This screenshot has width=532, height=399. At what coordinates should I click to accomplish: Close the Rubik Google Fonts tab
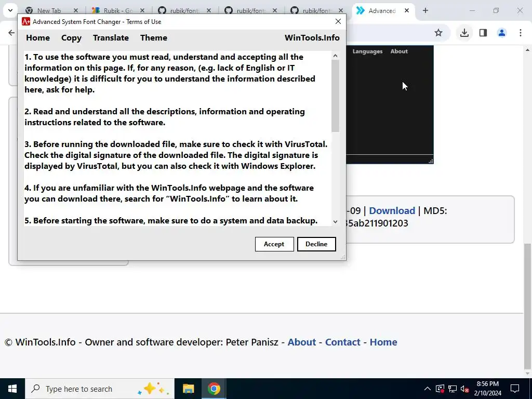(142, 10)
